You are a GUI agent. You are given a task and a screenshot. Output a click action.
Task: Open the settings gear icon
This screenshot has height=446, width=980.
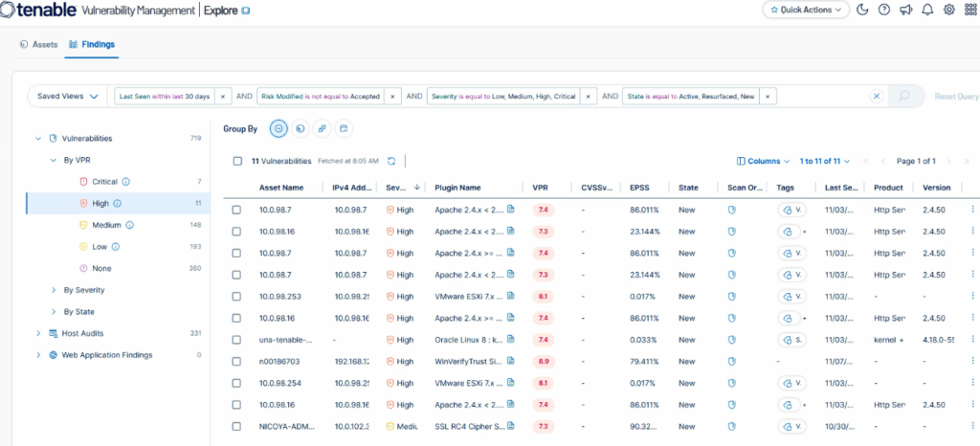pos(949,10)
